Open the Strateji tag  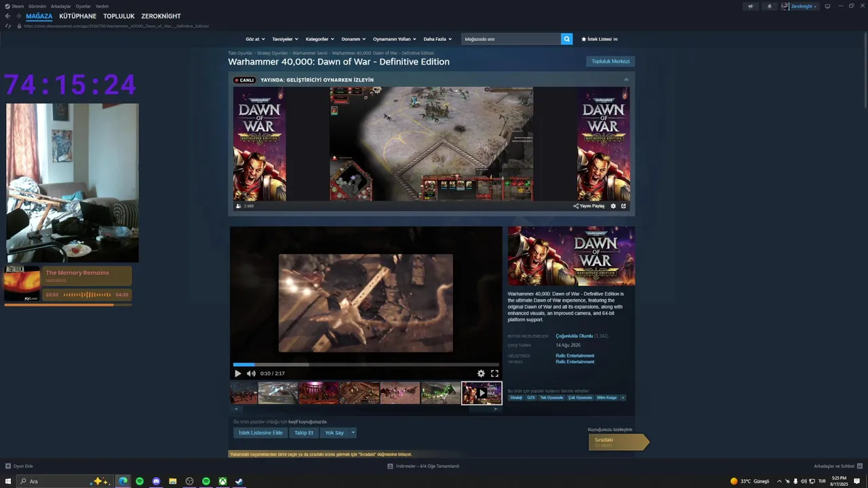click(516, 398)
